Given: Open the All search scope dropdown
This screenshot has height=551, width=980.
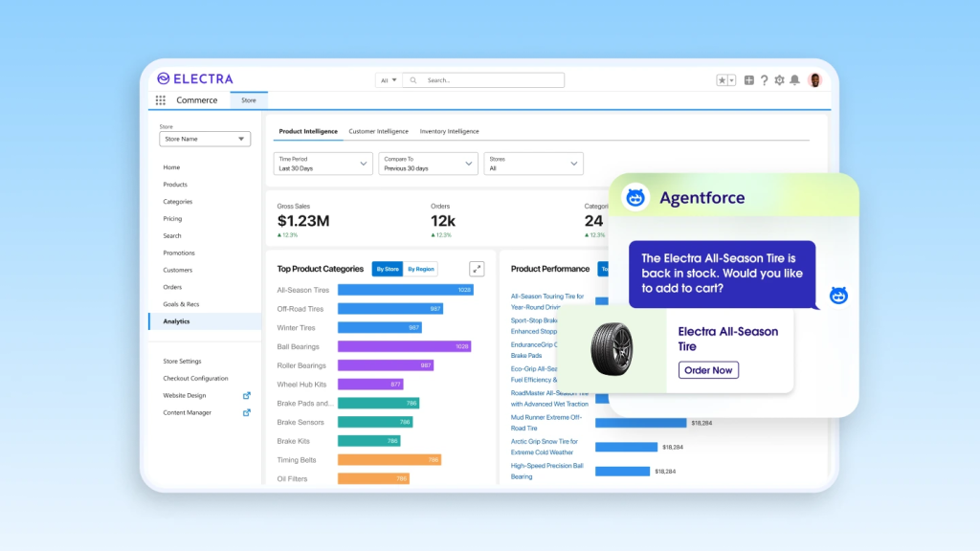Looking at the screenshot, I should click(389, 80).
